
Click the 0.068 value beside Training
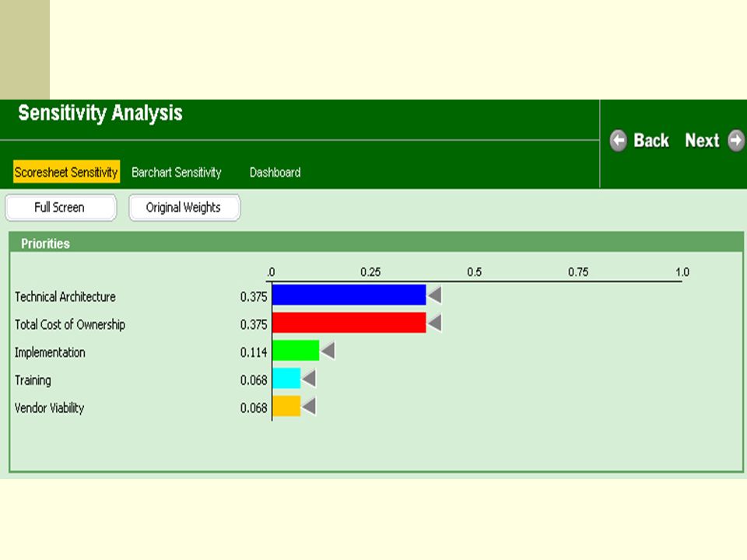click(254, 380)
